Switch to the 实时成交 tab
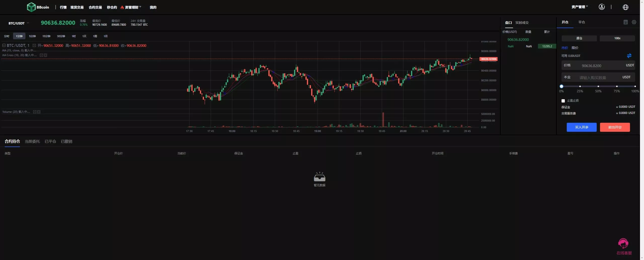 coord(522,23)
